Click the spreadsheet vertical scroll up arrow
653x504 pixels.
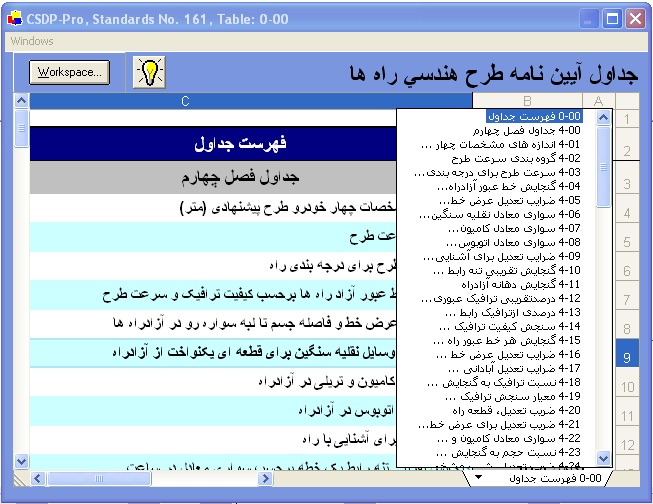click(21, 101)
